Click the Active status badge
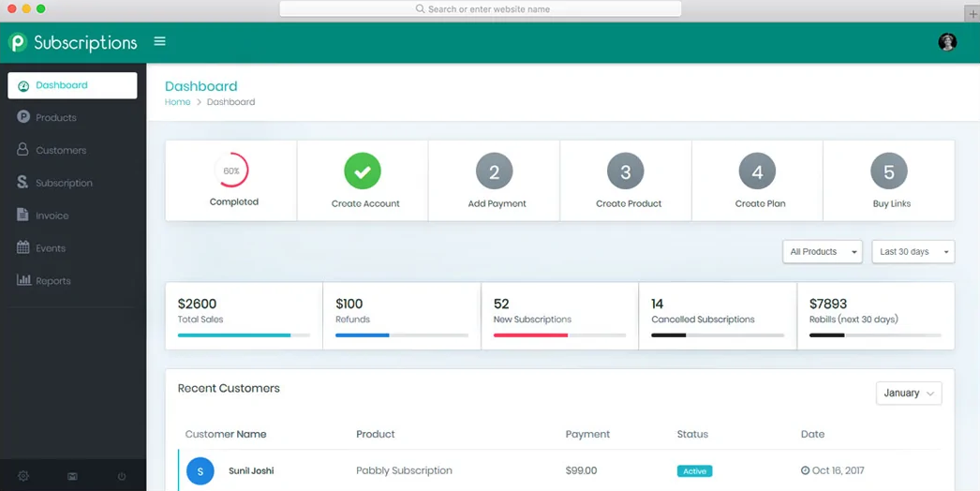 [x=694, y=471]
